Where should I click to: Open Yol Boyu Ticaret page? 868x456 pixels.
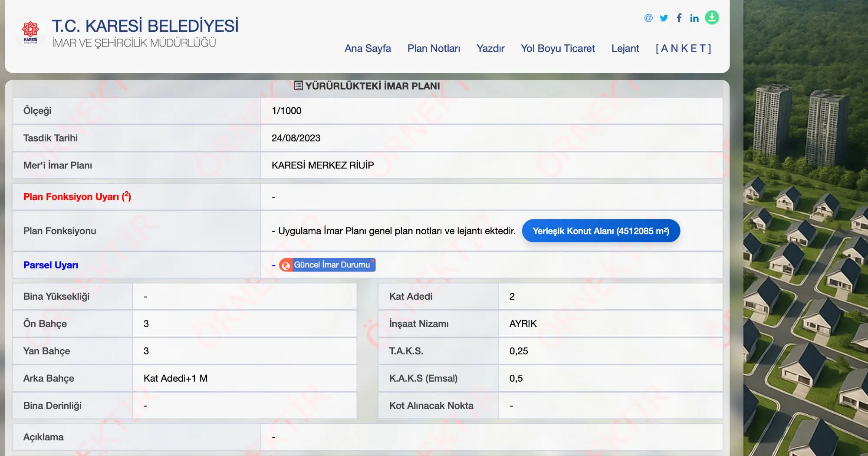(558, 48)
